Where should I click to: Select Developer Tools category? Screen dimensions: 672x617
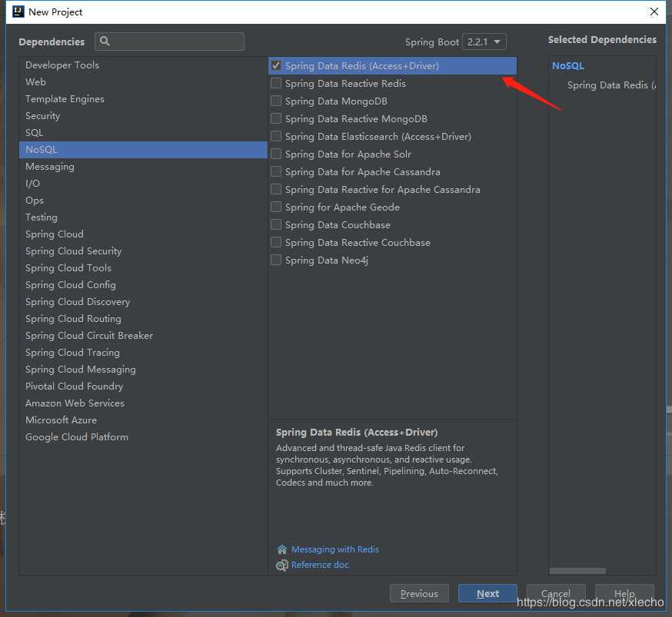[143, 65]
